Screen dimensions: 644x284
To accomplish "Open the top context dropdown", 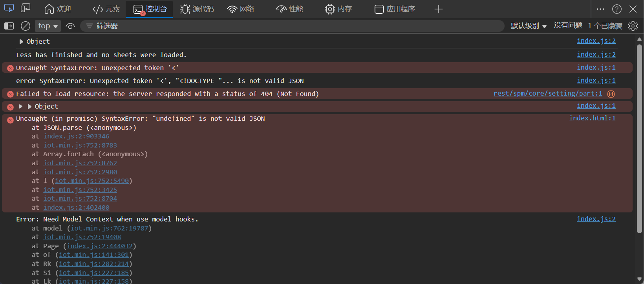I will (48, 26).
